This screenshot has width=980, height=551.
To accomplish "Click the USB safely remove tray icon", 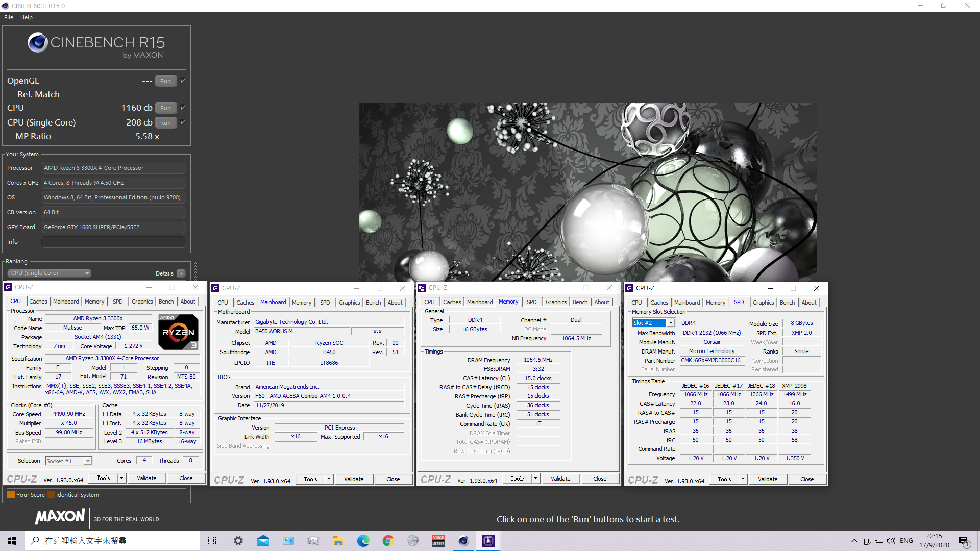I will (866, 541).
